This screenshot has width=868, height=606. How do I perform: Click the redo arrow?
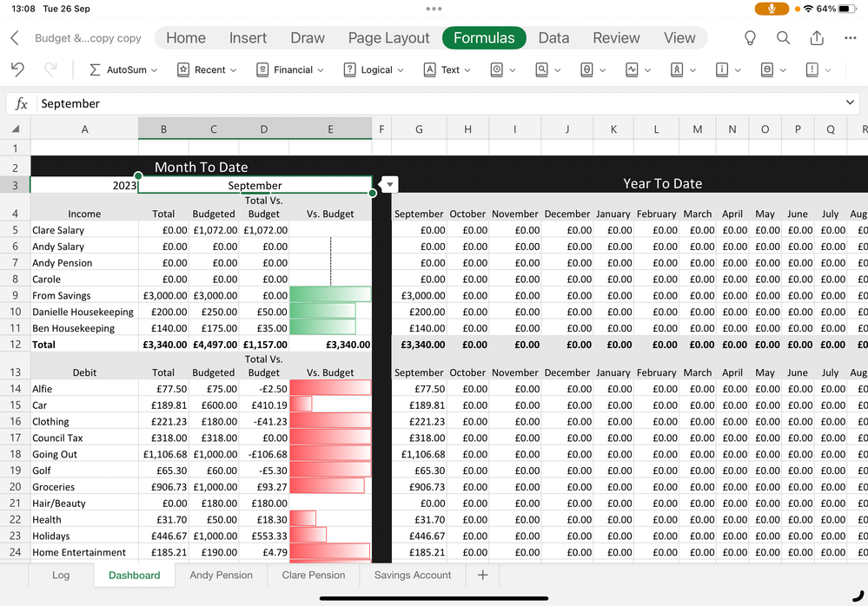pos(50,69)
